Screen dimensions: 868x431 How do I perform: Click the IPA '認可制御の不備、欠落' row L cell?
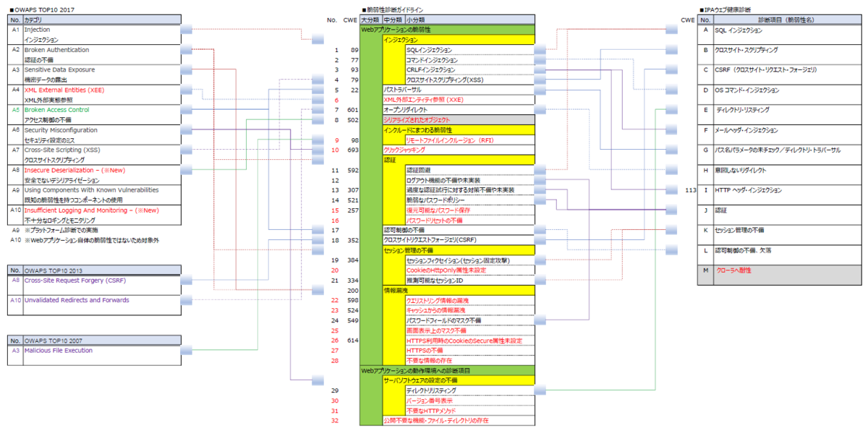[x=788, y=250]
